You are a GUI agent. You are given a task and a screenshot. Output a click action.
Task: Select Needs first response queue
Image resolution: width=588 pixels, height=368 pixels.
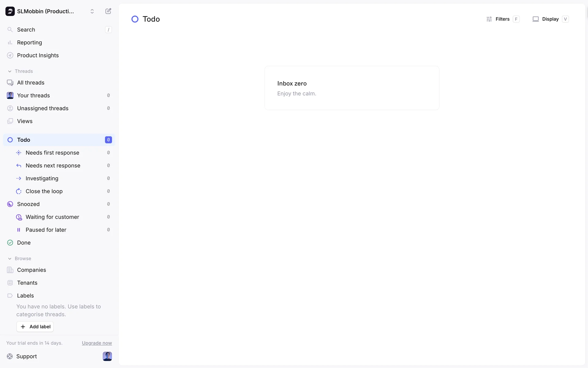pyautogui.click(x=52, y=153)
